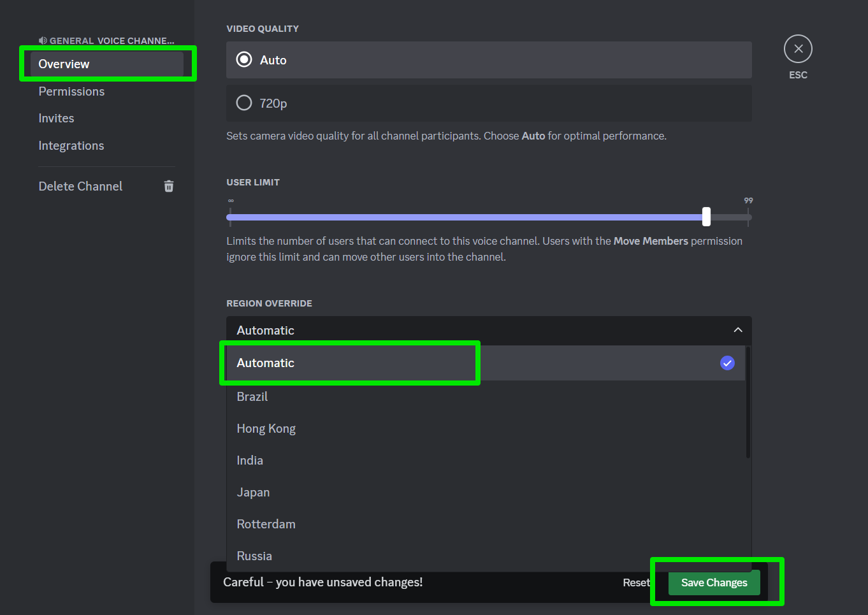Pick Japan as the region override
The height and width of the screenshot is (615, 868).
[253, 492]
